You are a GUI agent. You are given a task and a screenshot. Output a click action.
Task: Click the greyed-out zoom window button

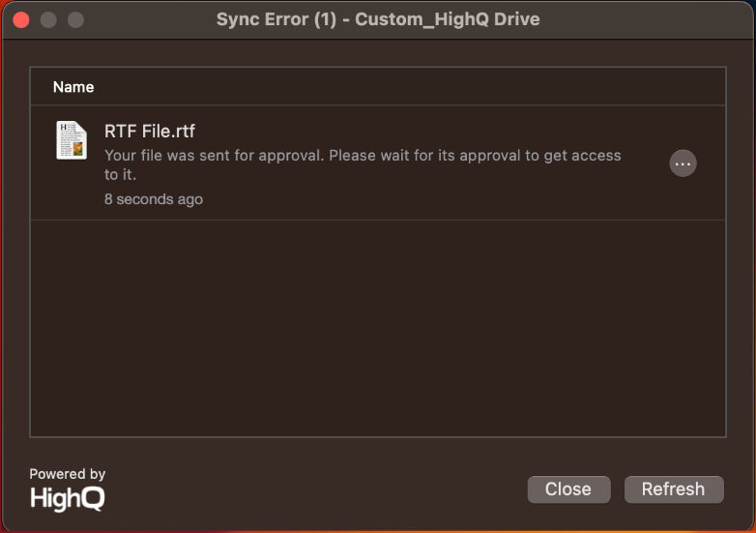click(75, 19)
